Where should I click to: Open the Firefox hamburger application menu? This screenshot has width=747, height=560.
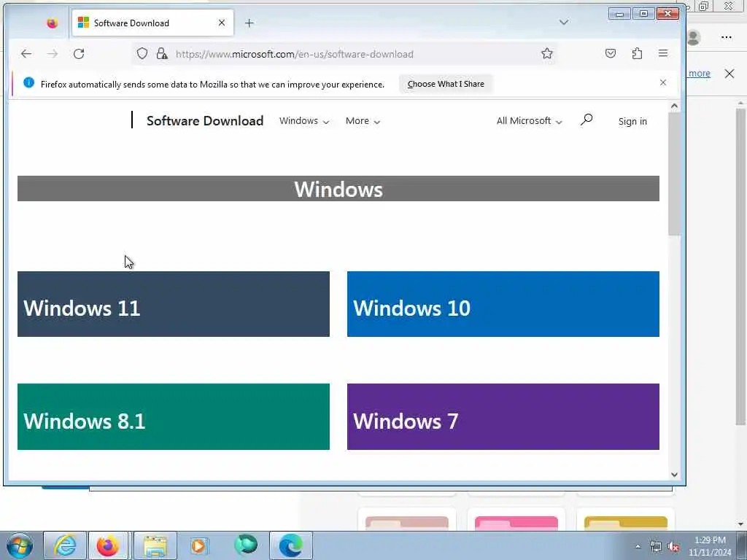663,53
